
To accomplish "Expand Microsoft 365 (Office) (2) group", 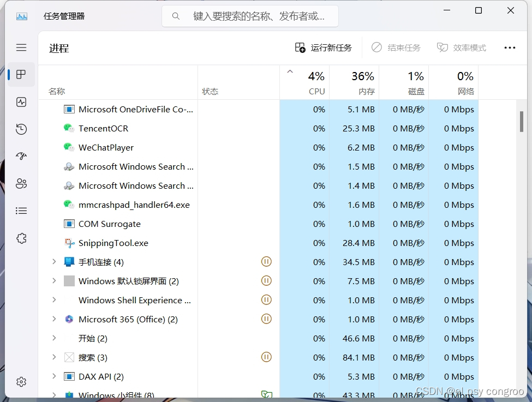I will [x=54, y=319].
